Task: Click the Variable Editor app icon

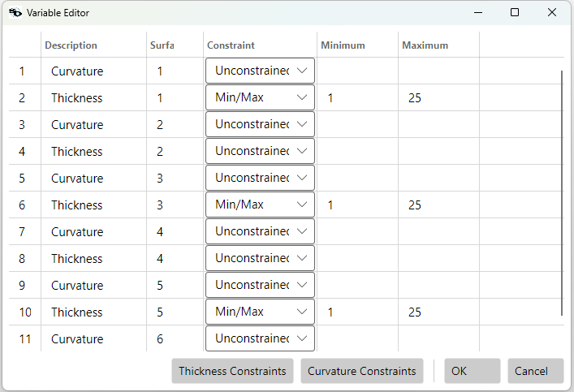Action: click(x=15, y=13)
